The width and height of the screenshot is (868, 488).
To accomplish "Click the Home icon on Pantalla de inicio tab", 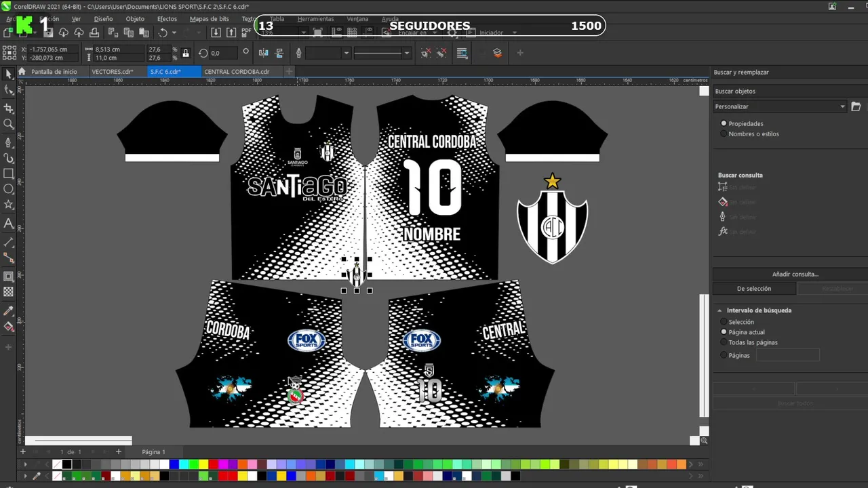I will pyautogui.click(x=22, y=71).
